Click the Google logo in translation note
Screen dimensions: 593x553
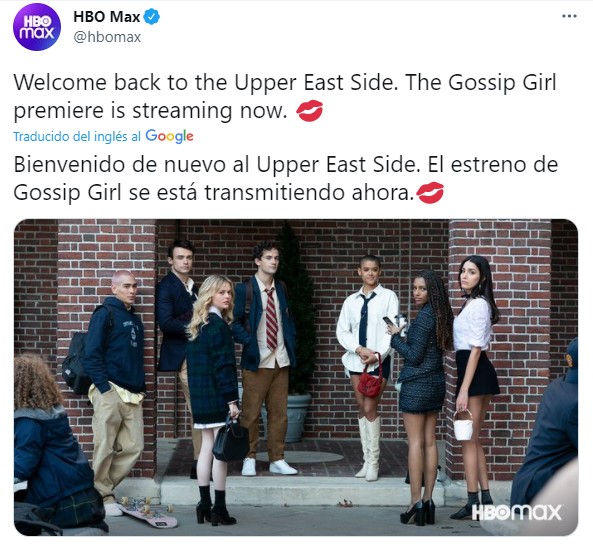pos(169,137)
